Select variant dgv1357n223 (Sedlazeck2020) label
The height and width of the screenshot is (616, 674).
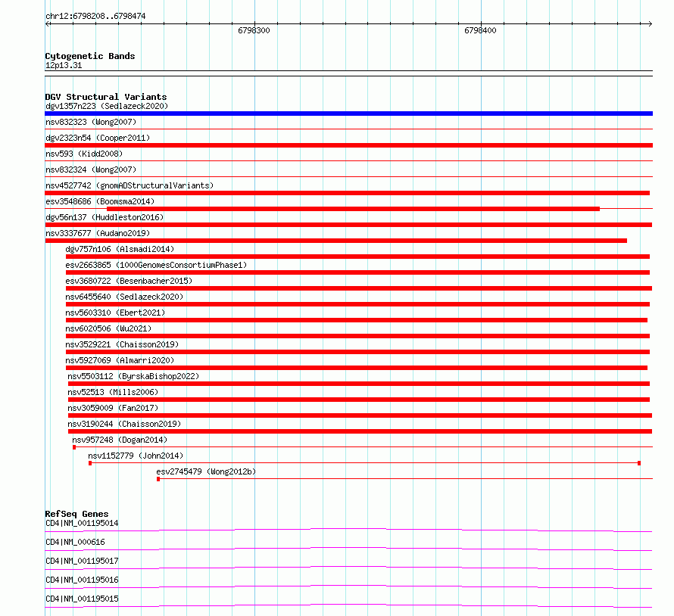107,106
